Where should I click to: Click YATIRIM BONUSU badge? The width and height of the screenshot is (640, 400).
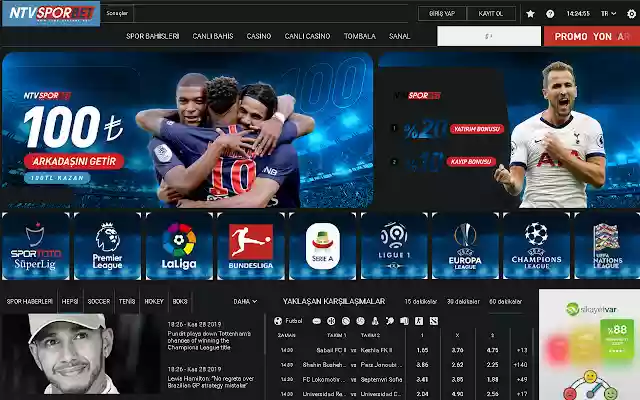point(477,129)
